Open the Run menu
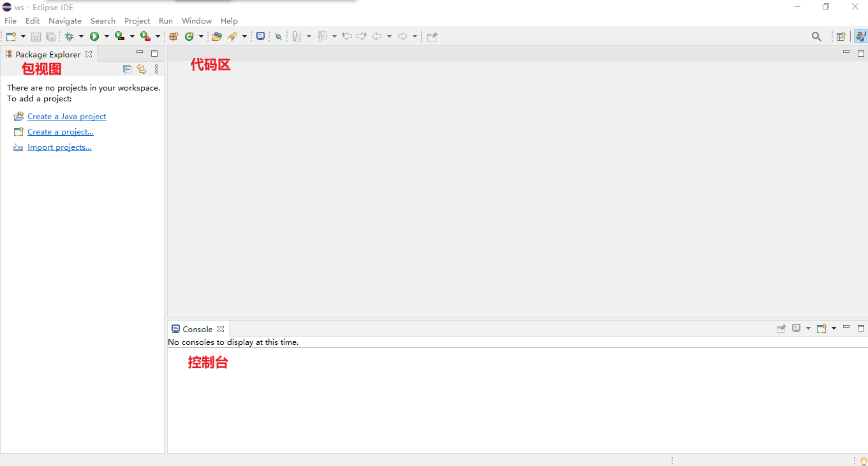This screenshot has width=868, height=466. 166,20
